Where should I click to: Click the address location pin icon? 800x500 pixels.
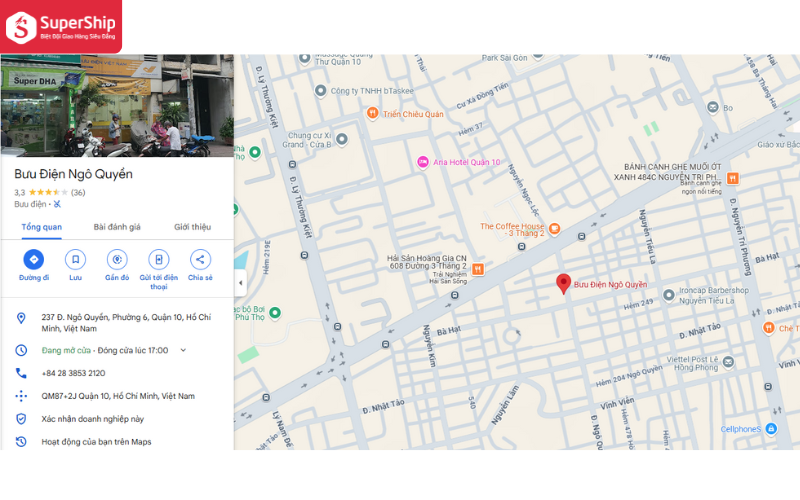click(21, 318)
